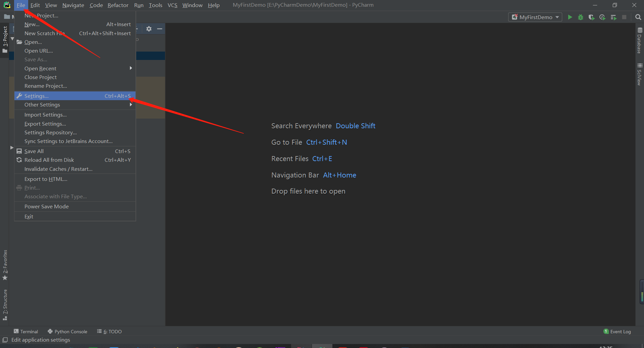
Task: Open the Run menu
Action: tap(139, 5)
